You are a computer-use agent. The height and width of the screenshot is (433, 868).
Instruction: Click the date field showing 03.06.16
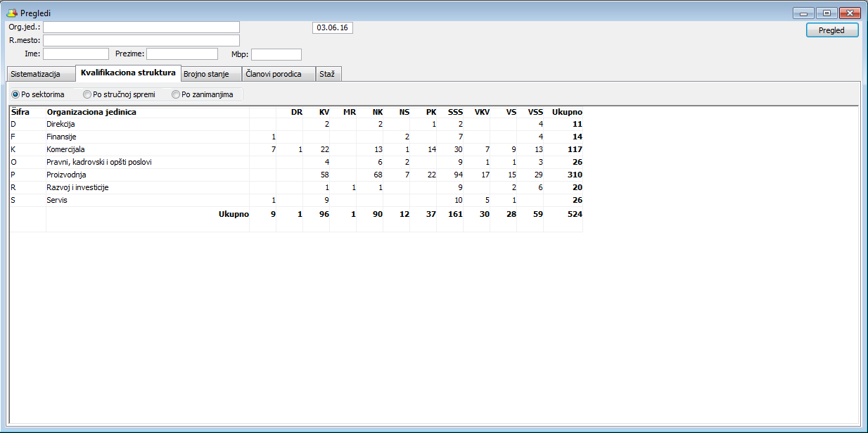tap(332, 27)
